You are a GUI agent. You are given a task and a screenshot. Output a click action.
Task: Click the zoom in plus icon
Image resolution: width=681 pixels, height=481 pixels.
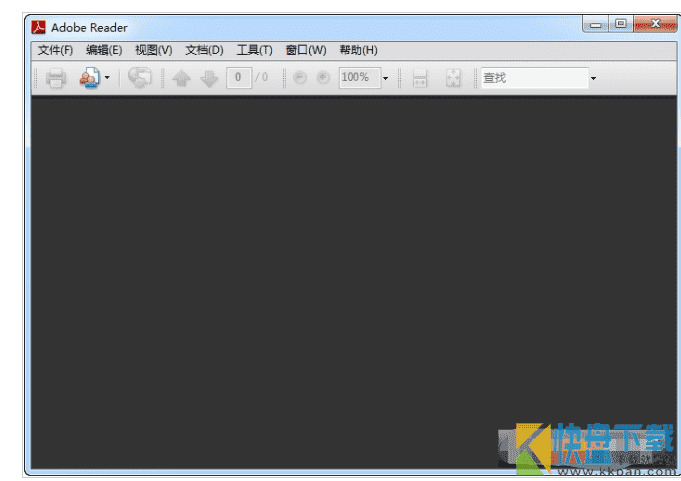click(x=323, y=78)
